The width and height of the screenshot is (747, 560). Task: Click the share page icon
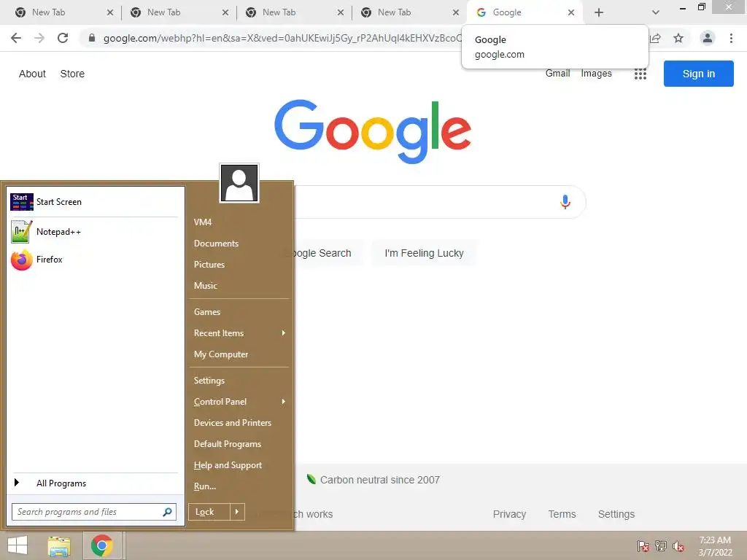(655, 38)
